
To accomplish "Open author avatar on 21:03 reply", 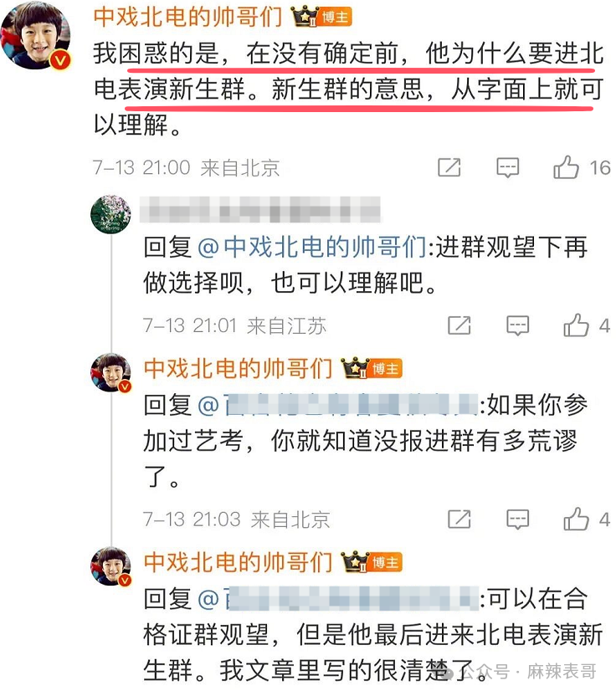I will [x=111, y=372].
